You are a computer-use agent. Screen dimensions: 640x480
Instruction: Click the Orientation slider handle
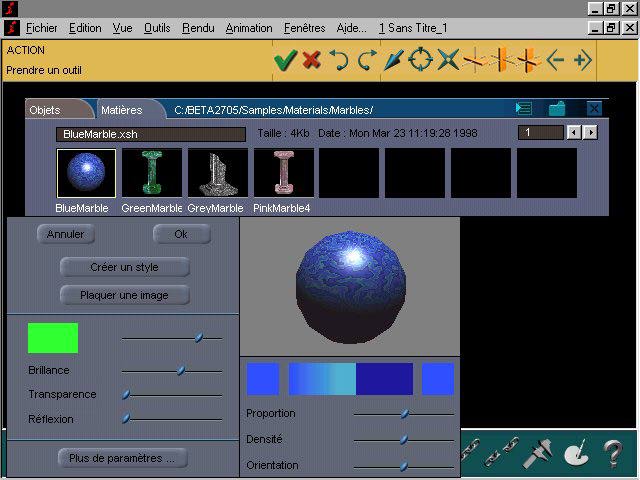point(404,465)
